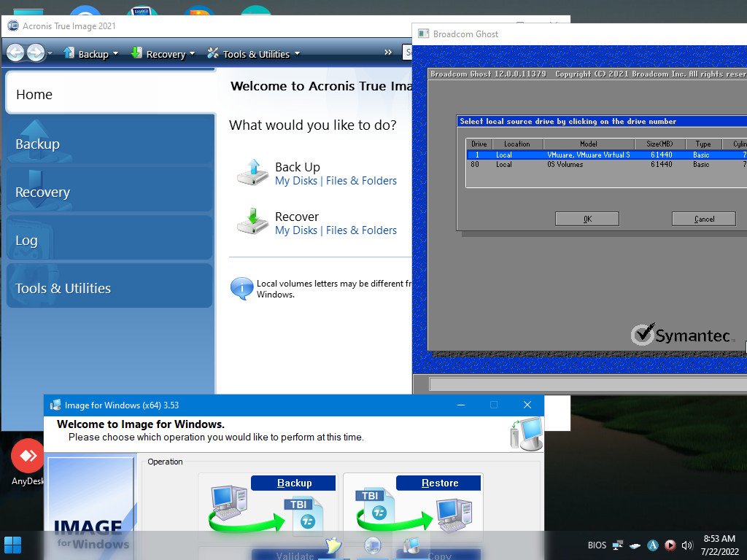Click Files & Folders link under Recover

(x=361, y=230)
